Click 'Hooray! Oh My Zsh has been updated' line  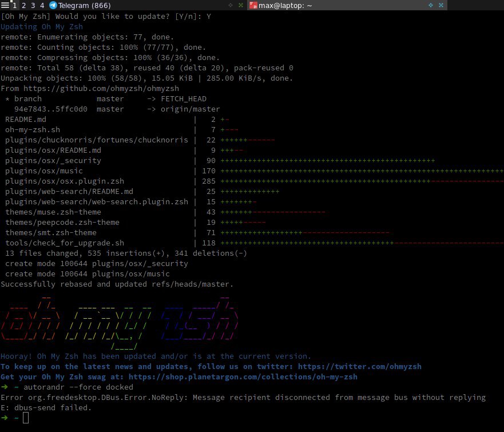click(x=156, y=356)
